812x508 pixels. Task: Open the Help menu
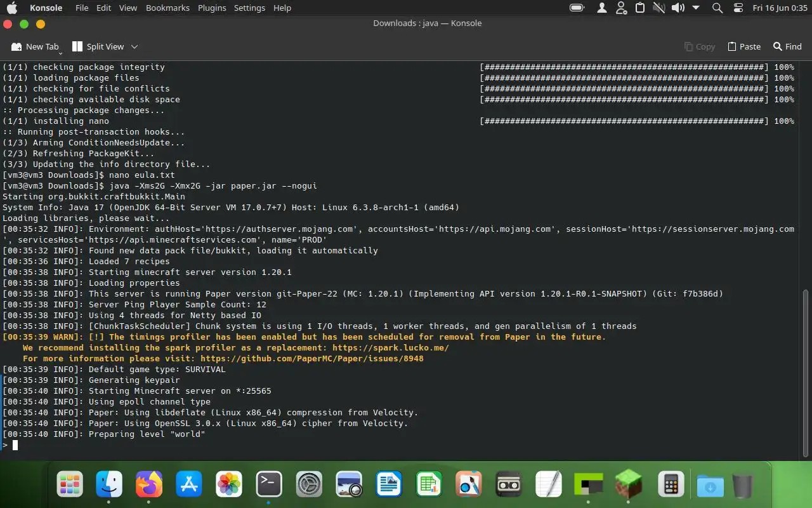click(x=282, y=8)
